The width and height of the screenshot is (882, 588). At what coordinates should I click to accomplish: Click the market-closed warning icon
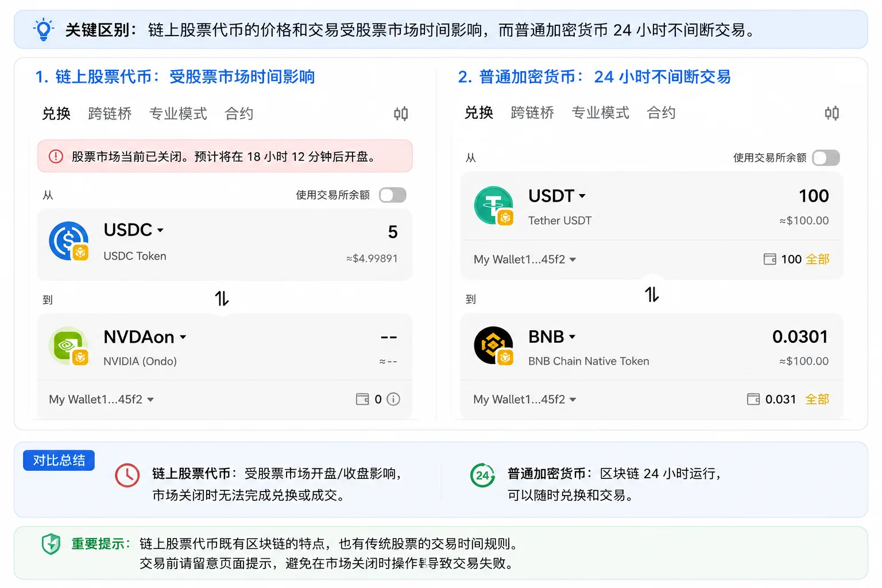pos(56,156)
